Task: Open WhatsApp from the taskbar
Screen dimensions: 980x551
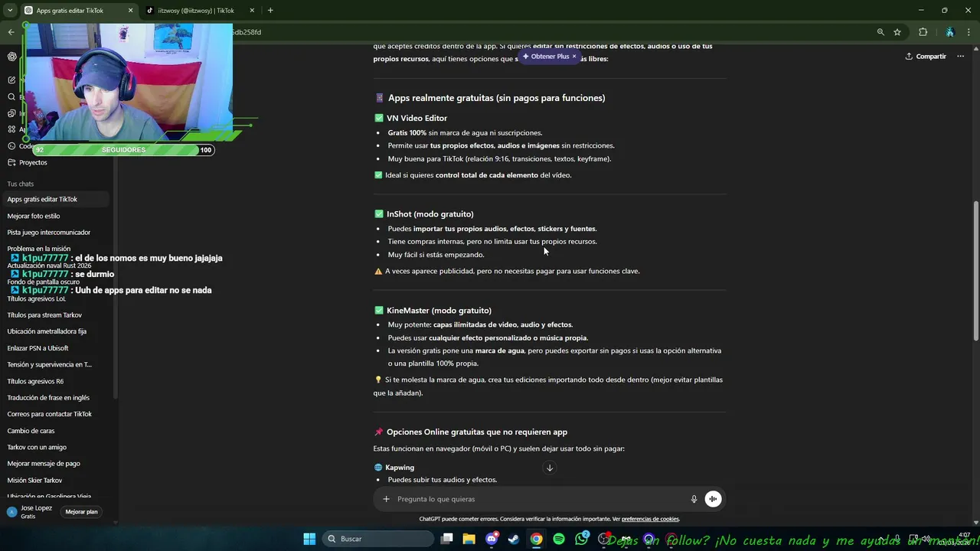Action: coord(581,539)
